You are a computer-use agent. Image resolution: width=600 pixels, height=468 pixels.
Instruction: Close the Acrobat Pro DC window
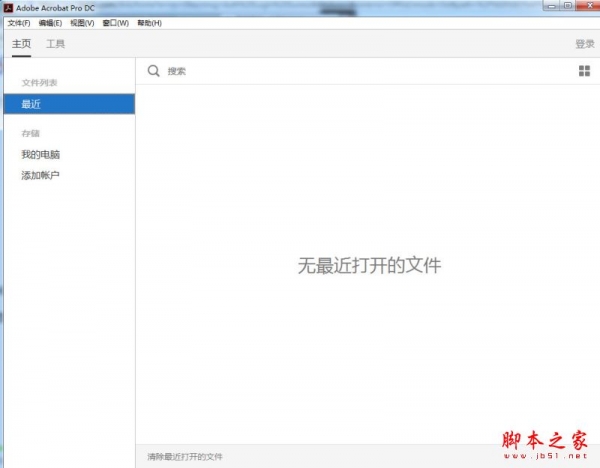[x=589, y=5]
